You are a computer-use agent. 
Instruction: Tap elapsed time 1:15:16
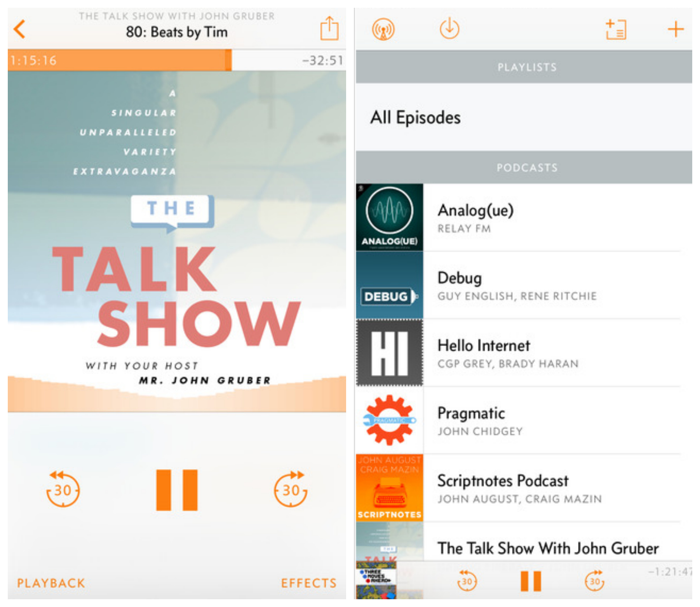click(x=33, y=60)
